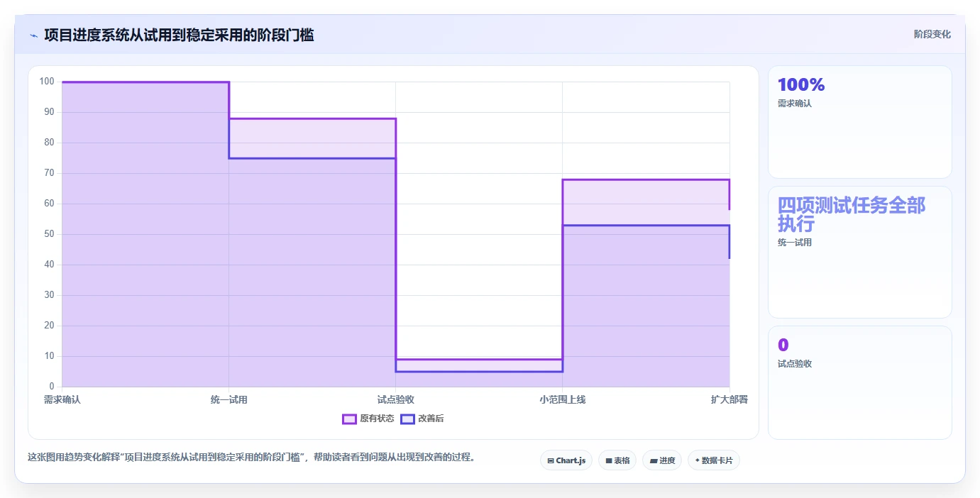The image size is (980, 498).
Task: Click the 小范围上线 x-axis label
Action: coord(563,400)
